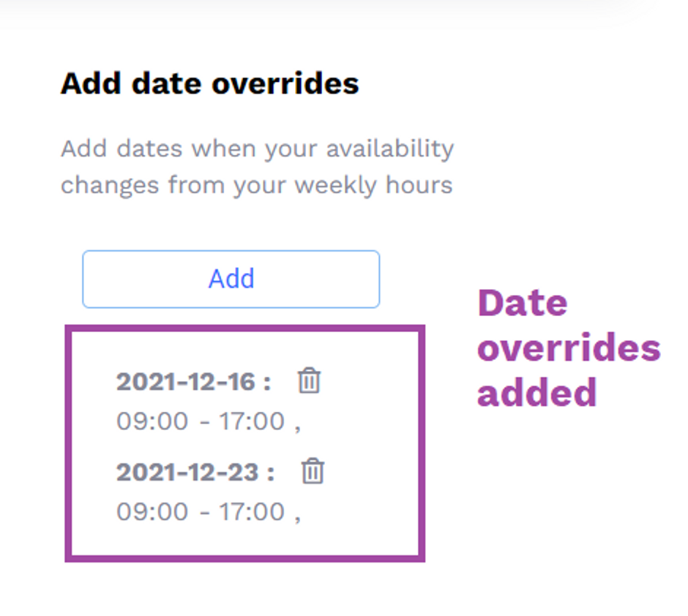
Task: Click the 17:00 end time under 2021-12-23
Action: point(252,511)
